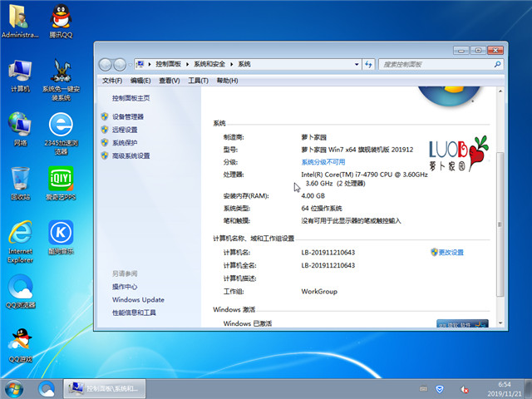Click the 系统分级不可用 rating link
This screenshot has height=399, width=532.
pos(323,162)
